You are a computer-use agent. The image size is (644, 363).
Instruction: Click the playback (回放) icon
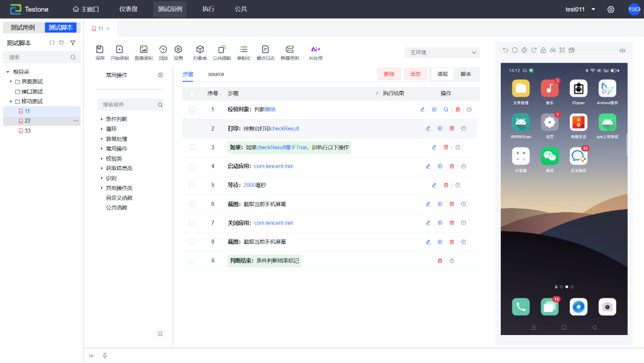pyautogui.click(x=163, y=50)
